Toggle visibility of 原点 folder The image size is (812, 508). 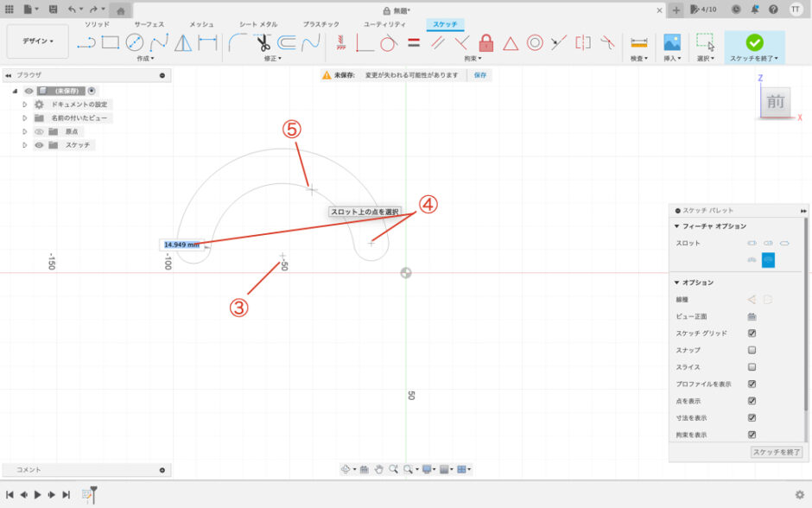point(39,131)
